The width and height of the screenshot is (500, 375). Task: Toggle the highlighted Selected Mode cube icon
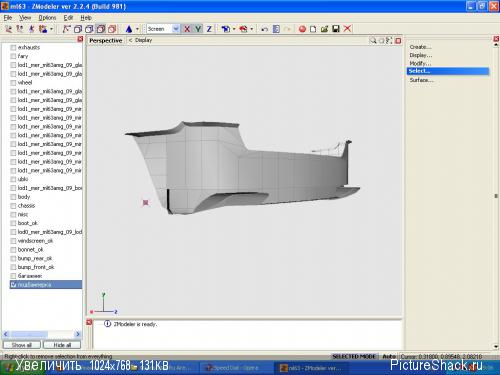(101, 29)
